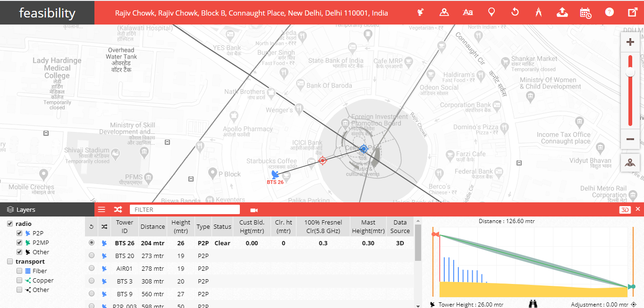Click the tower icon in BTS 20 row

coord(104,256)
